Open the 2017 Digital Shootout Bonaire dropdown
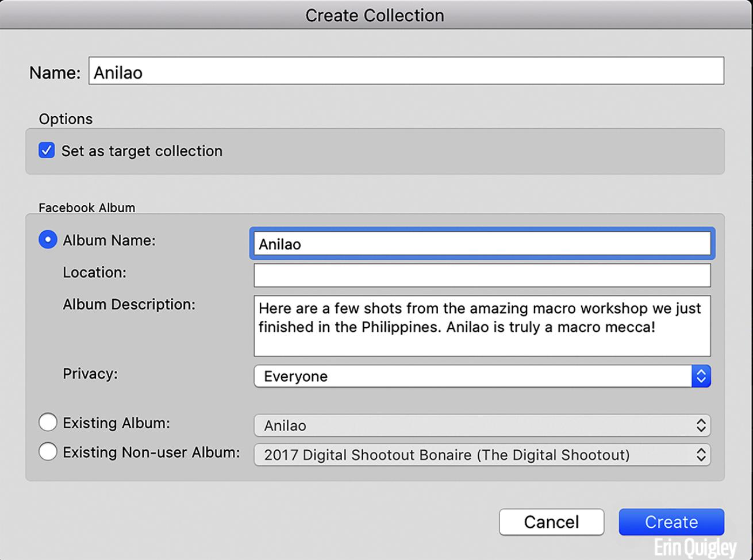The image size is (753, 560). coord(471,455)
